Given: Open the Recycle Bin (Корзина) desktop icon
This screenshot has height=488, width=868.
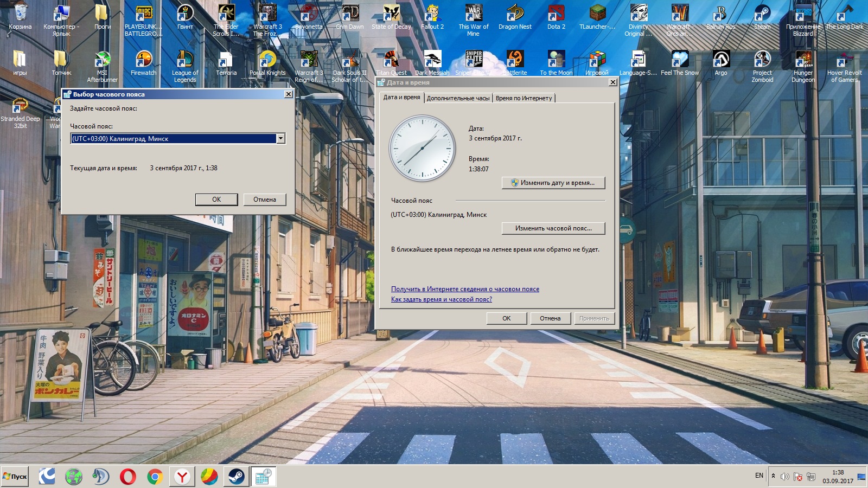Looking at the screenshot, I should click(20, 17).
